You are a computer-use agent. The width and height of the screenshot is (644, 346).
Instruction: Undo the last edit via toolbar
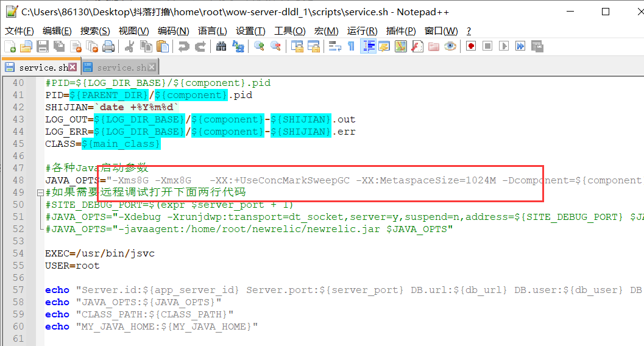pos(183,46)
